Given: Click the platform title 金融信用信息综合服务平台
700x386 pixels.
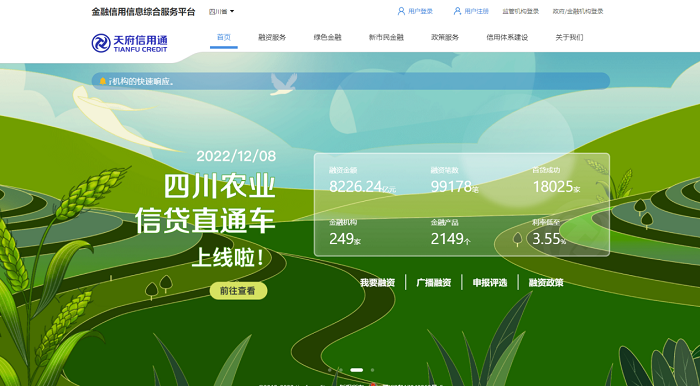Looking at the screenshot, I should click(x=143, y=12).
